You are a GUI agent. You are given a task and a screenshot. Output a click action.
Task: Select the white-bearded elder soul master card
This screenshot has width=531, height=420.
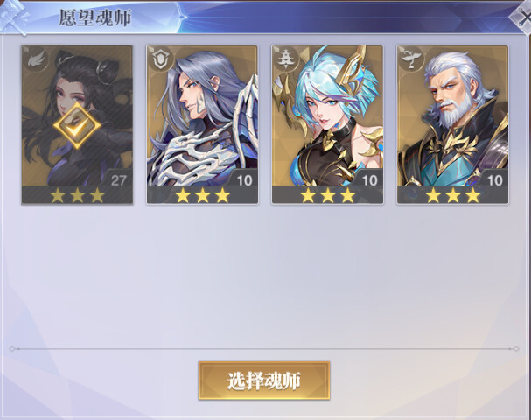pos(452,124)
